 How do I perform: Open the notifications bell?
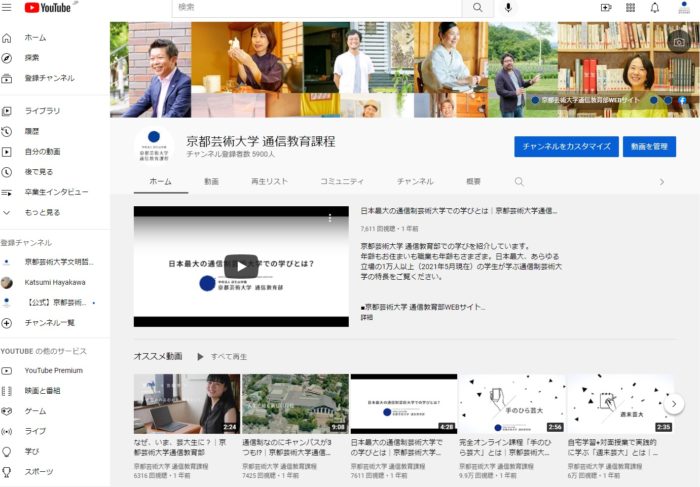pyautogui.click(x=654, y=8)
